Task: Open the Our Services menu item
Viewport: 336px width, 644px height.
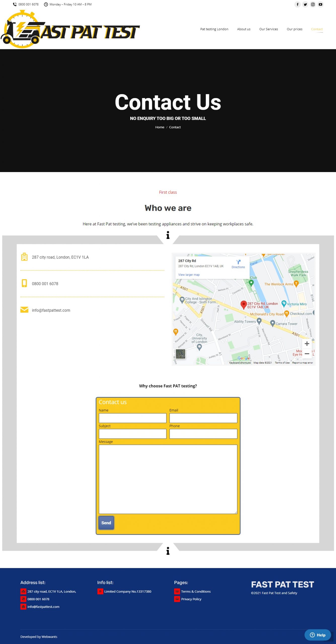Action: pyautogui.click(x=269, y=29)
